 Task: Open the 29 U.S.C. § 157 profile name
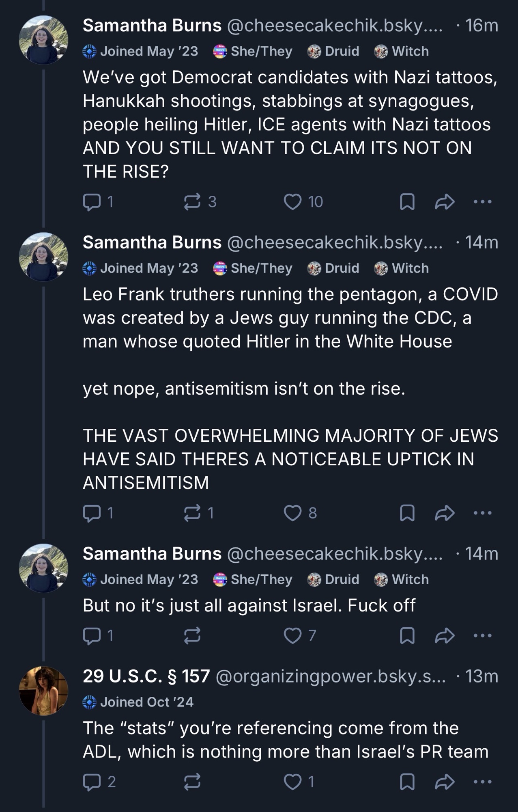(146, 676)
